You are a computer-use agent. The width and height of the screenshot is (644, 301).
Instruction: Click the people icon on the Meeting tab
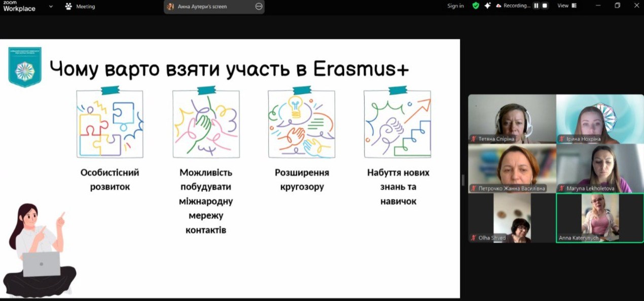pyautogui.click(x=67, y=6)
